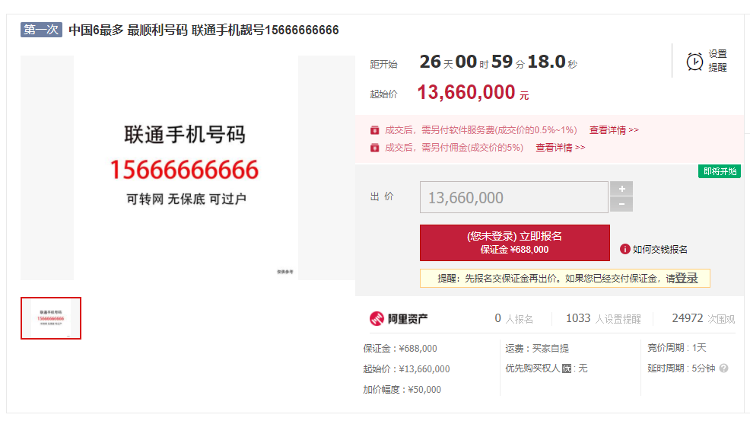This screenshot has width=750, height=421.
Task: Click the 设置提醒 text label
Action: 717,61
